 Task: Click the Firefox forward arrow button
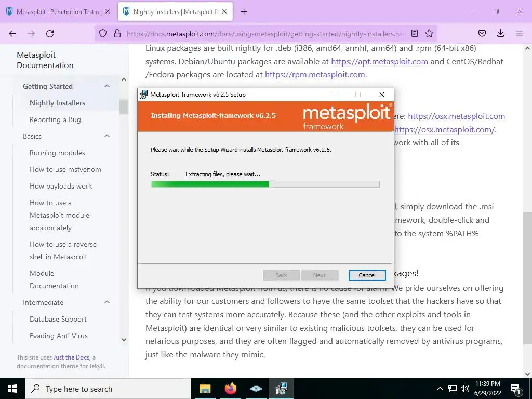(31, 33)
